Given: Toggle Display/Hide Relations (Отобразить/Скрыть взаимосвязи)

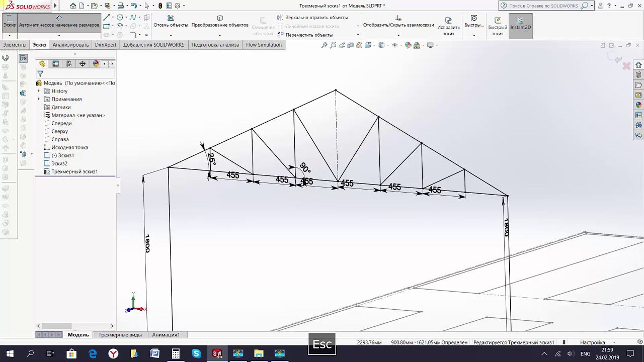Looking at the screenshot, I should [x=398, y=22].
